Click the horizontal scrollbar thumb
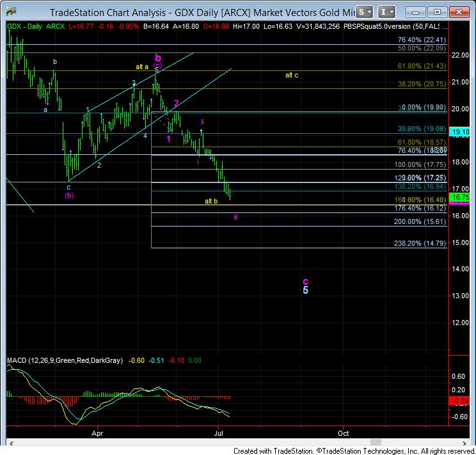This screenshot has width=476, height=455. click(376, 443)
